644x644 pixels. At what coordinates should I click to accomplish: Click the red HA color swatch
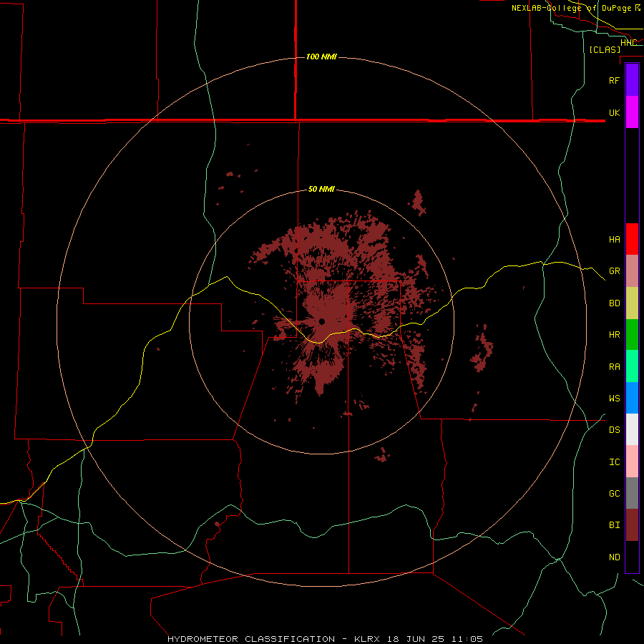point(632,239)
